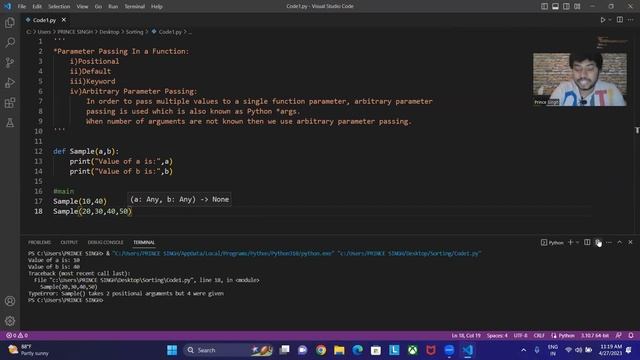This screenshot has height=360, width=640.
Task: Open the Go menu
Action: pyautogui.click(x=98, y=7)
